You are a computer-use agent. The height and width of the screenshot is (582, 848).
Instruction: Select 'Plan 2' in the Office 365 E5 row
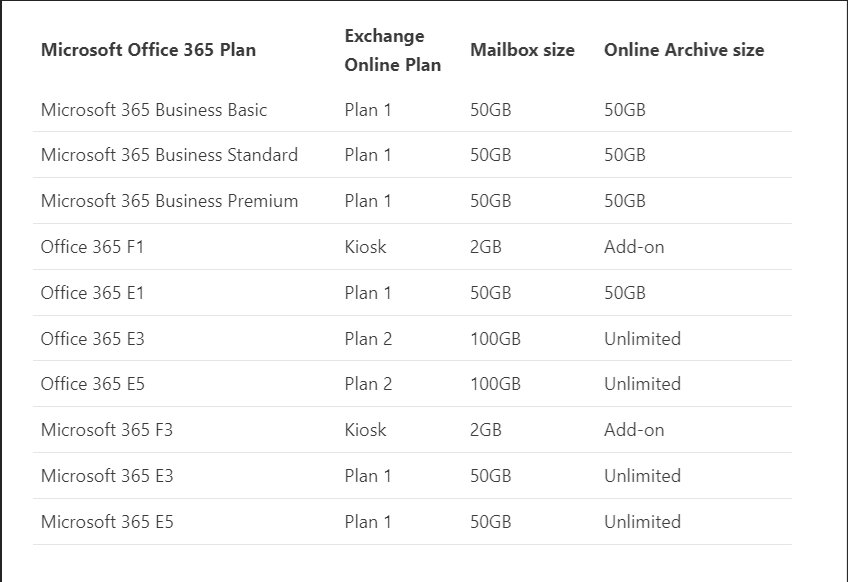pyautogui.click(x=368, y=384)
